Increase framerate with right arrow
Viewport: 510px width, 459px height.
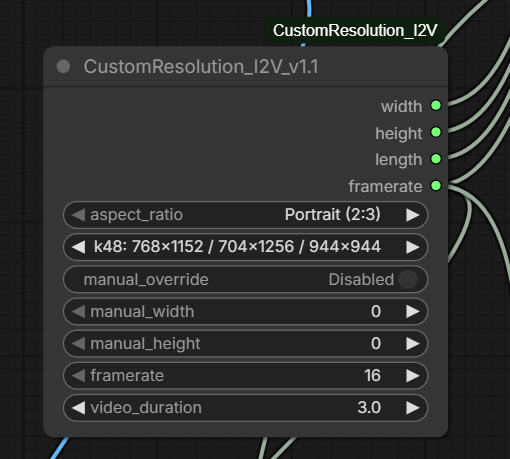pos(413,376)
